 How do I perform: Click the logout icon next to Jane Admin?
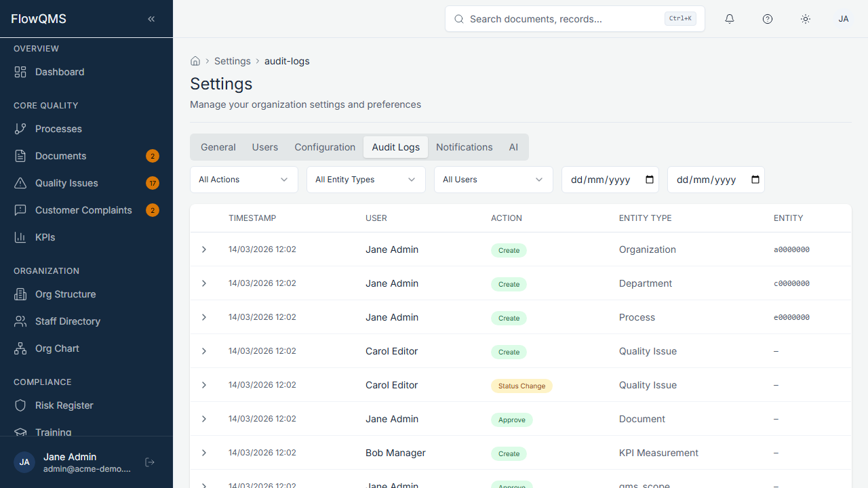pos(149,462)
